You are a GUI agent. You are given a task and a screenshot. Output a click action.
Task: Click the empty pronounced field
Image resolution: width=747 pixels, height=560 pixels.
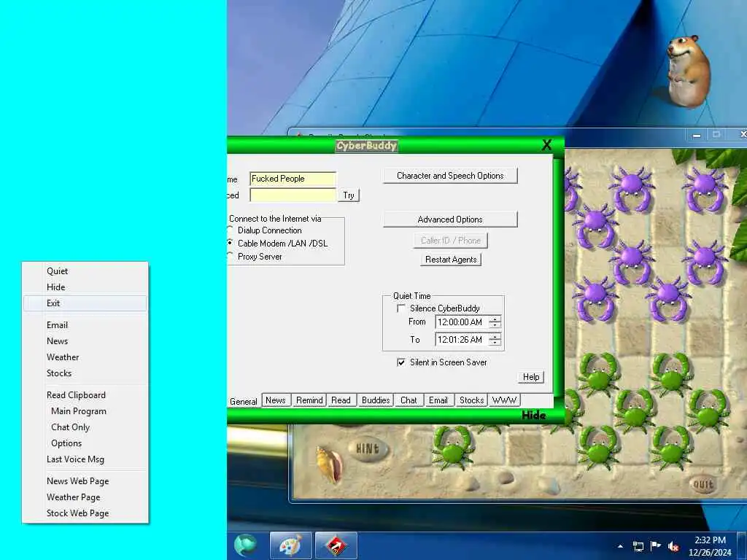[x=293, y=195]
